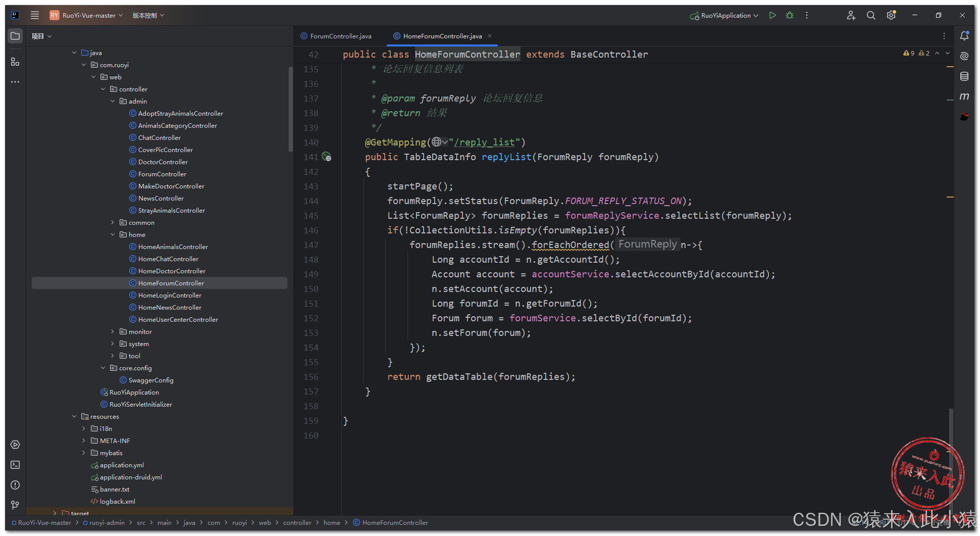Run RuoYiApplication with the play icon
This screenshot has height=536, width=980.
click(x=772, y=15)
